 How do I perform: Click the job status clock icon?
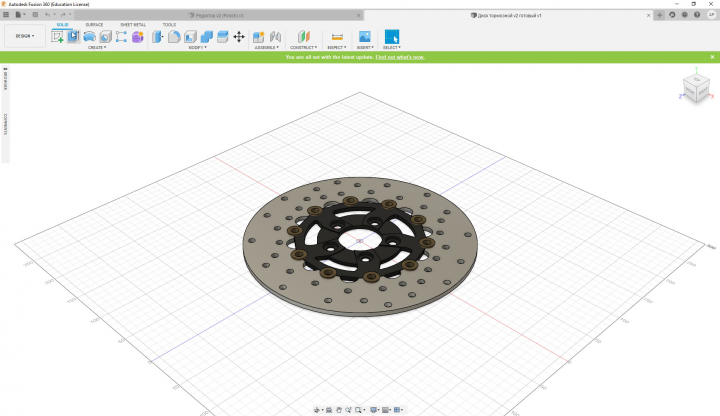pos(685,15)
